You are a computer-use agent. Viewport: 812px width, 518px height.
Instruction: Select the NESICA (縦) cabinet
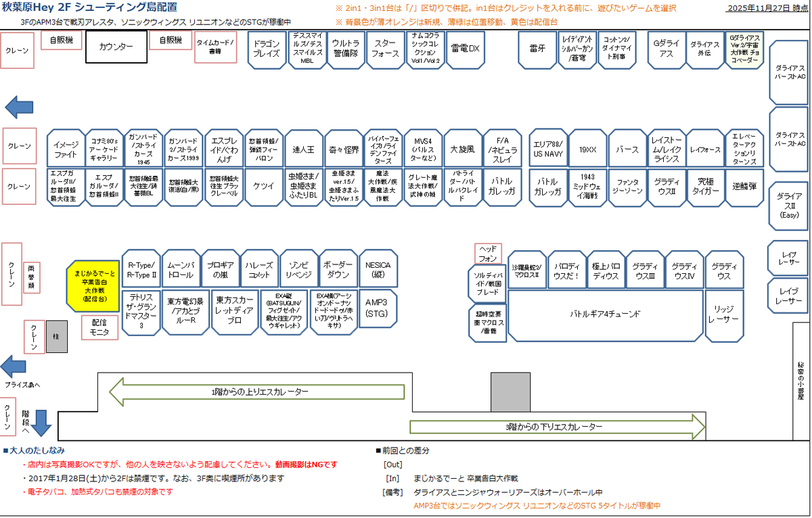379,269
